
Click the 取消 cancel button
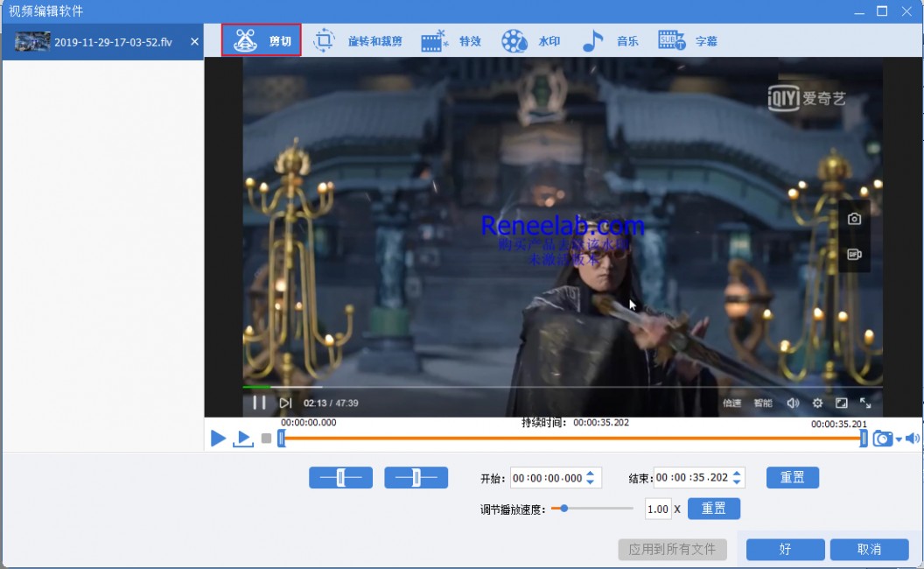pos(869,550)
